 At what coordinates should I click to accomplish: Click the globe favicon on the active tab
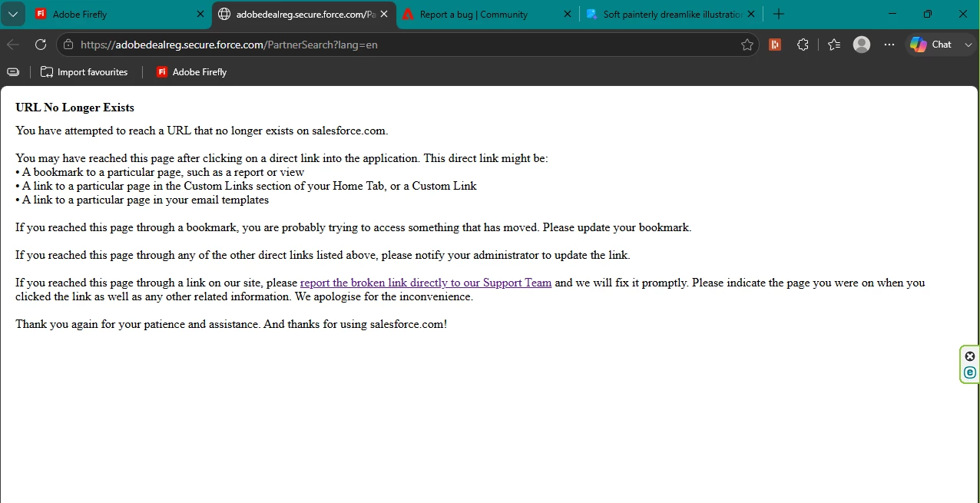224,14
